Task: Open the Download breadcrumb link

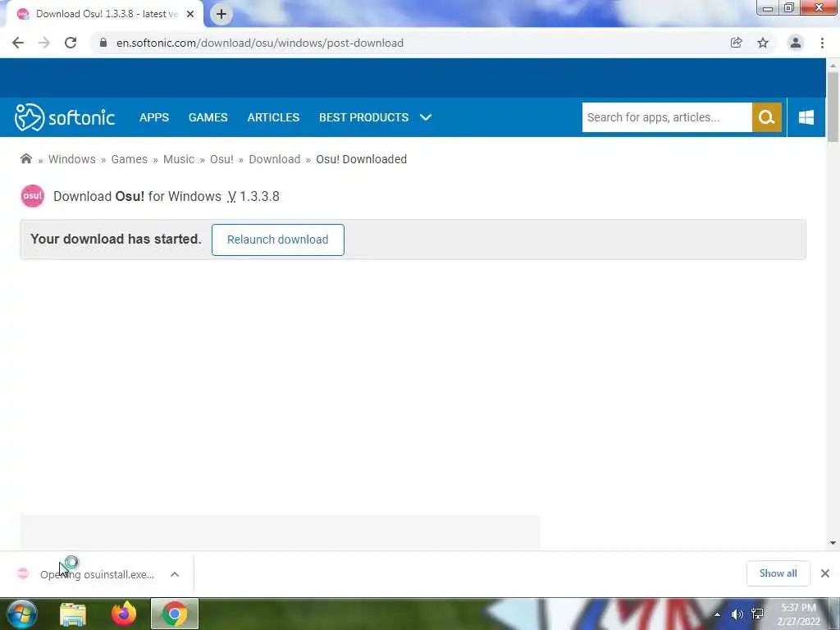Action: (274, 159)
